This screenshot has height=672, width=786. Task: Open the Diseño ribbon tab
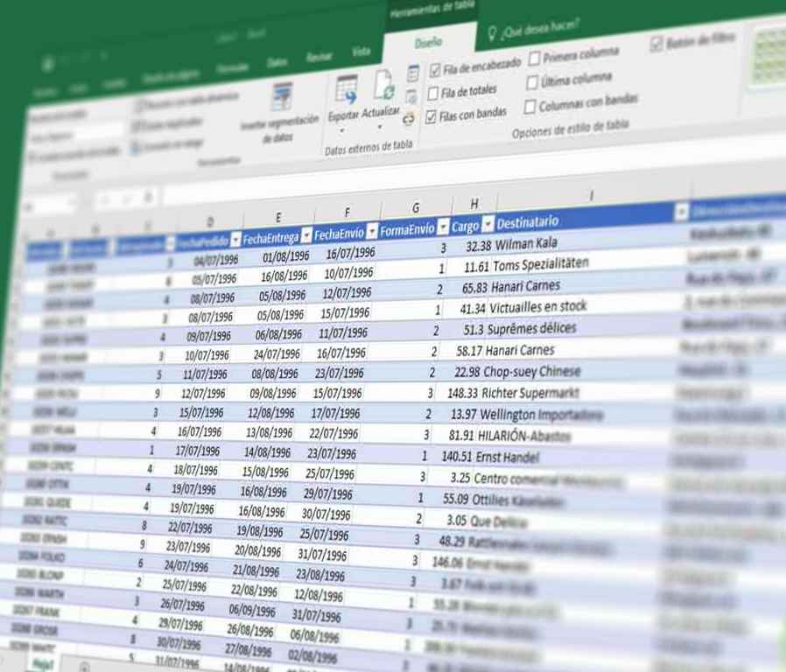click(428, 42)
